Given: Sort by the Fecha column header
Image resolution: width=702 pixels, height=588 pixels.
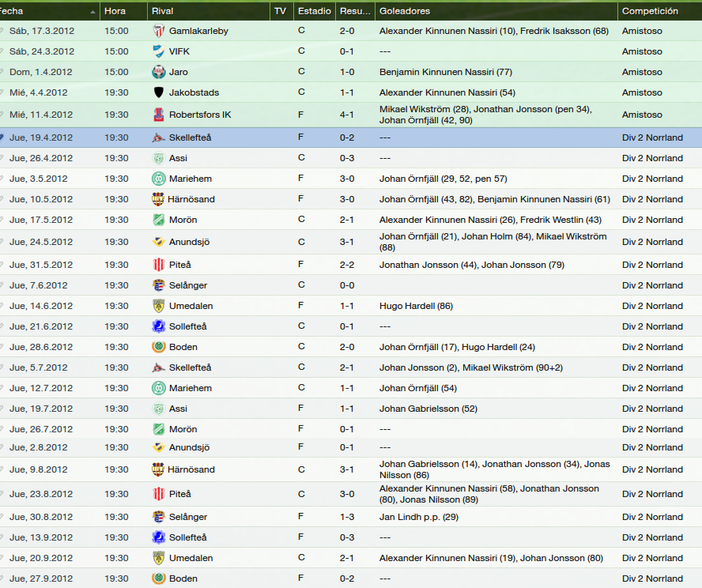Looking at the screenshot, I should coord(48,11).
